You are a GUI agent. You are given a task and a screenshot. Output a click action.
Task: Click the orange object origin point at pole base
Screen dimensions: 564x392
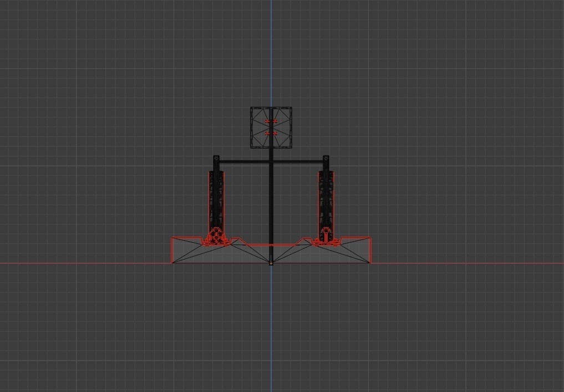pos(271,264)
